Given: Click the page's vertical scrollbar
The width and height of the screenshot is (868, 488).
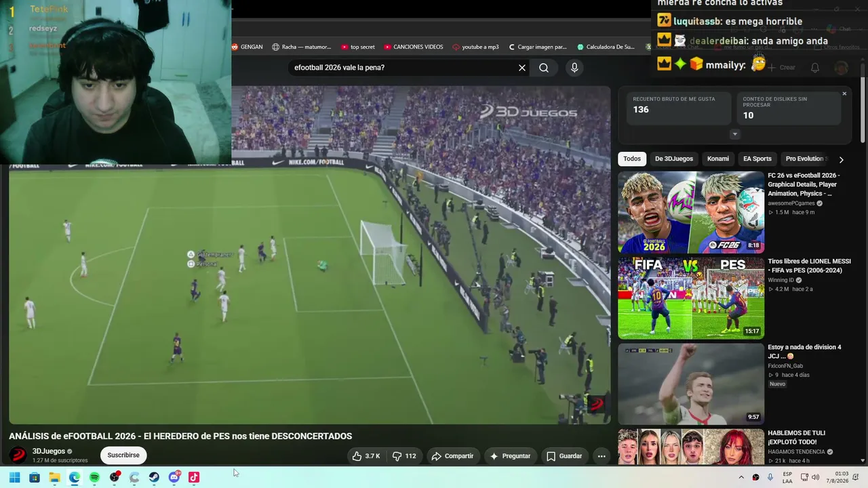Looking at the screenshot, I should point(863,102).
